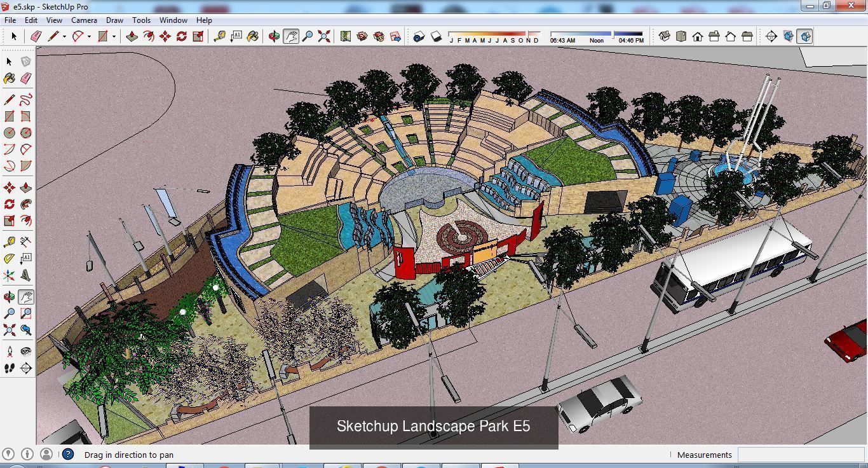
Task: Select the Position Camera tool in the side palette
Action: tap(9, 351)
